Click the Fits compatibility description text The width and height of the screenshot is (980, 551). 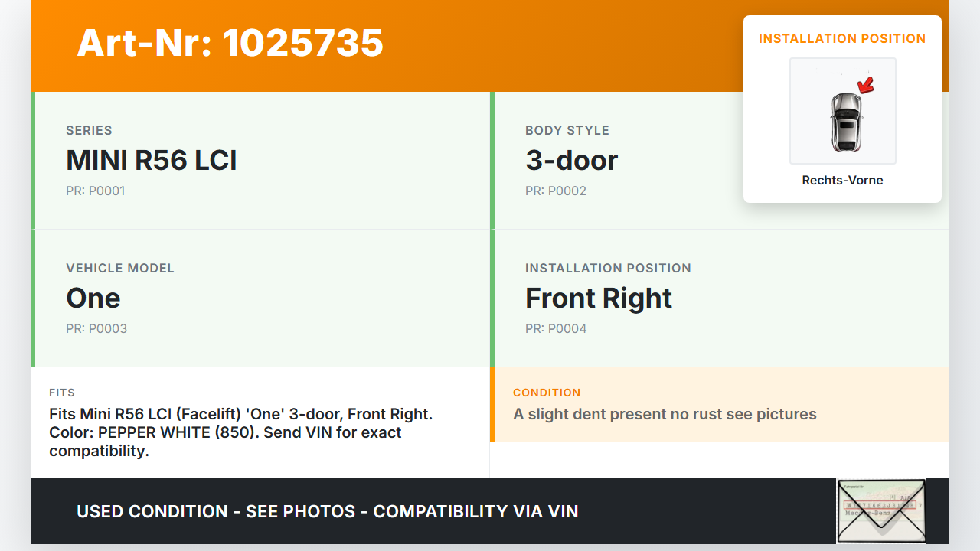tap(240, 432)
